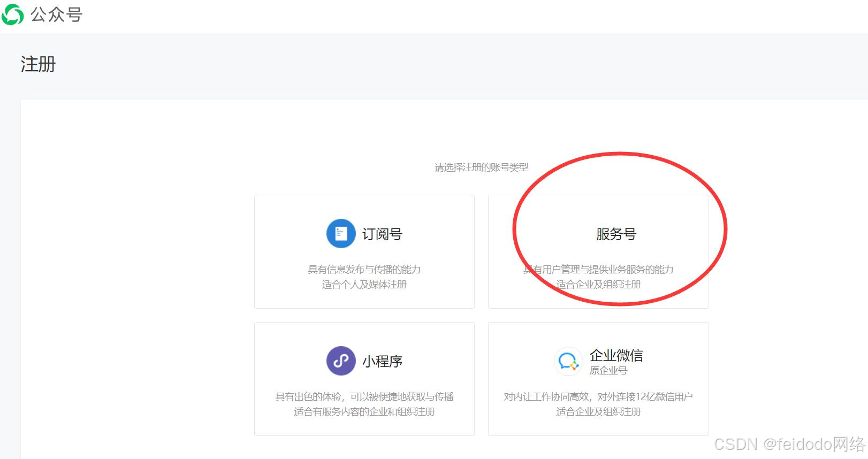This screenshot has height=459, width=868.
Task: Click 适合个人及媒体注册 text
Action: coord(364,284)
